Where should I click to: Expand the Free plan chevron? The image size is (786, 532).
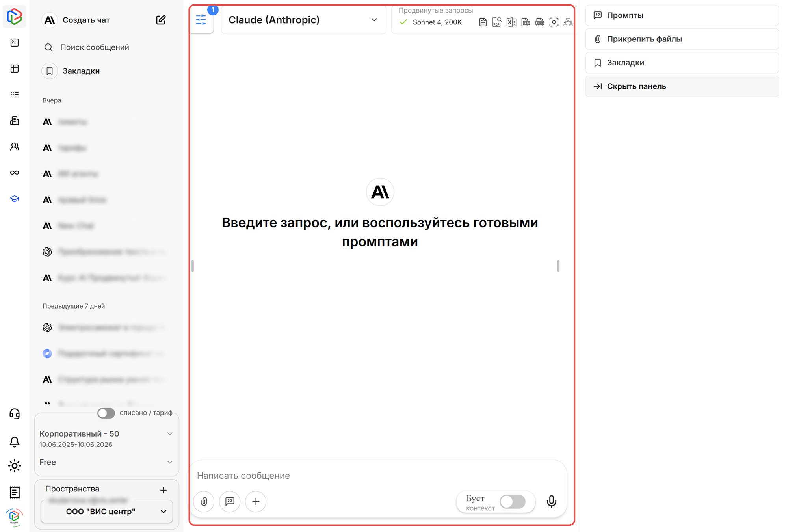pos(170,462)
